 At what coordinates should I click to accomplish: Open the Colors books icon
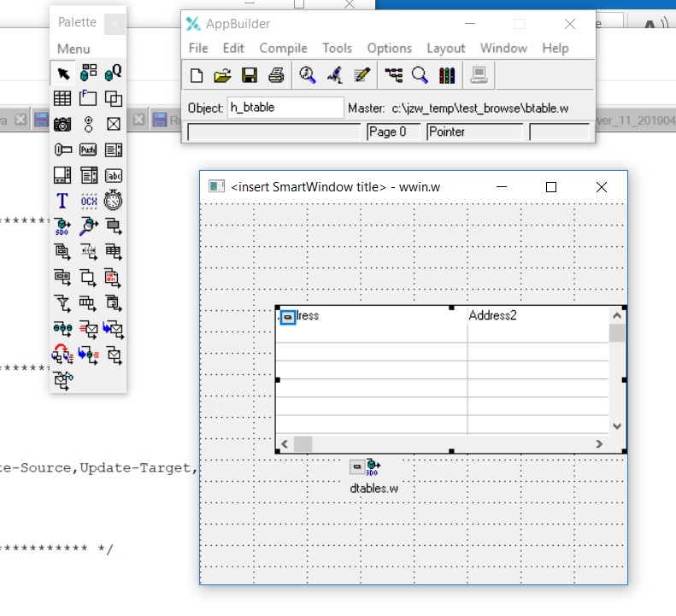point(447,75)
